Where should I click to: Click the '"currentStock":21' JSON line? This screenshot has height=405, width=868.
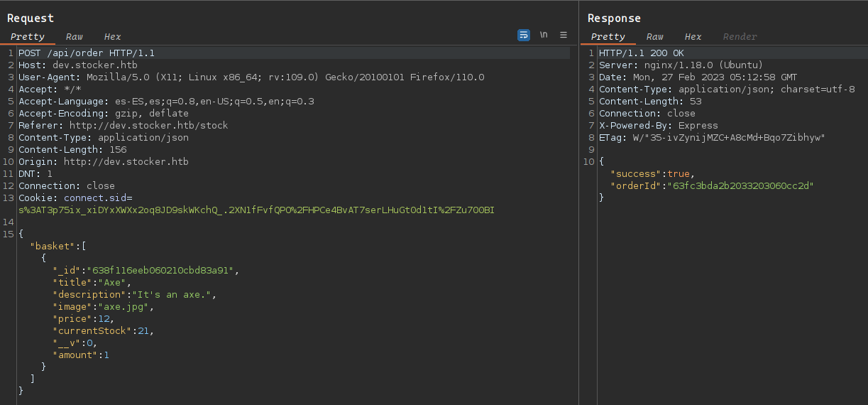coord(104,331)
